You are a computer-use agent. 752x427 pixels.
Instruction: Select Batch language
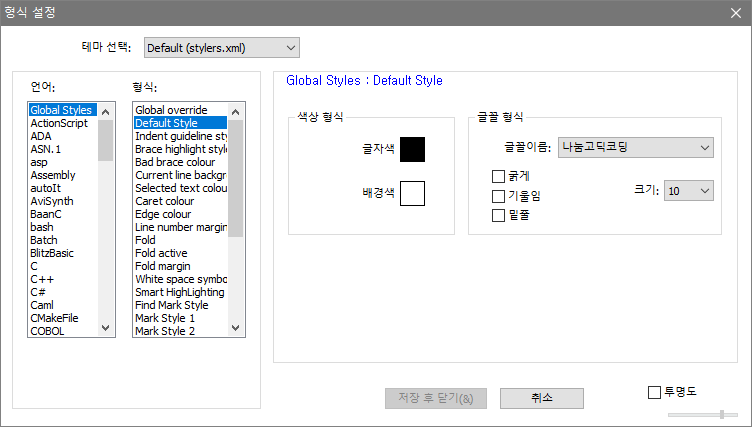click(63, 239)
